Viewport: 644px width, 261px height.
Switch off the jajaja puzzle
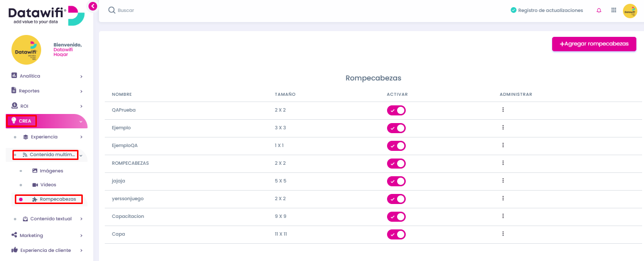tap(396, 182)
